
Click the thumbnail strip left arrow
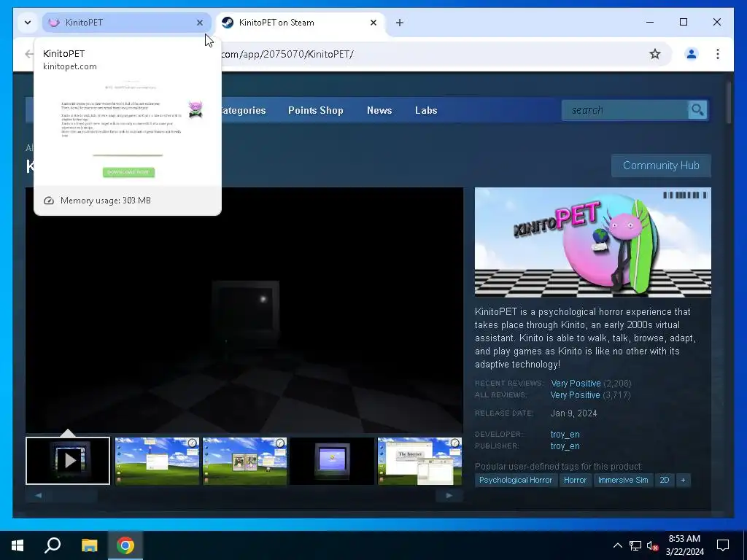(x=39, y=495)
